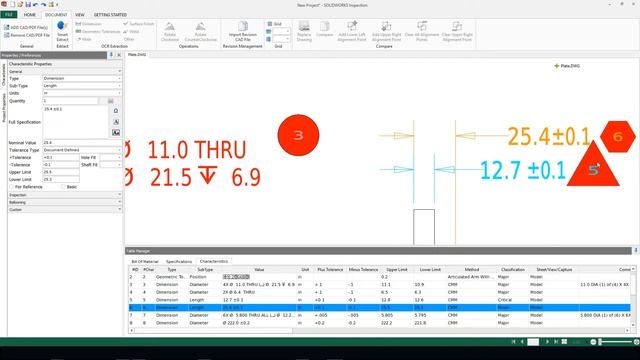
Task: Click the next page arrow in status bar
Action: tap(547, 342)
